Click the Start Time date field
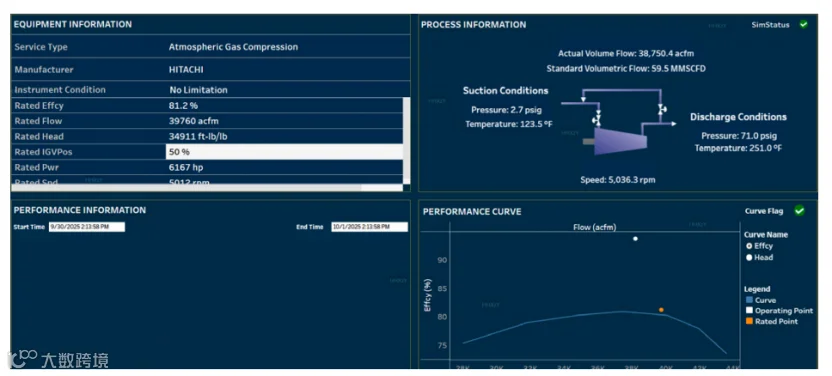The height and width of the screenshot is (376, 832). coord(87,227)
